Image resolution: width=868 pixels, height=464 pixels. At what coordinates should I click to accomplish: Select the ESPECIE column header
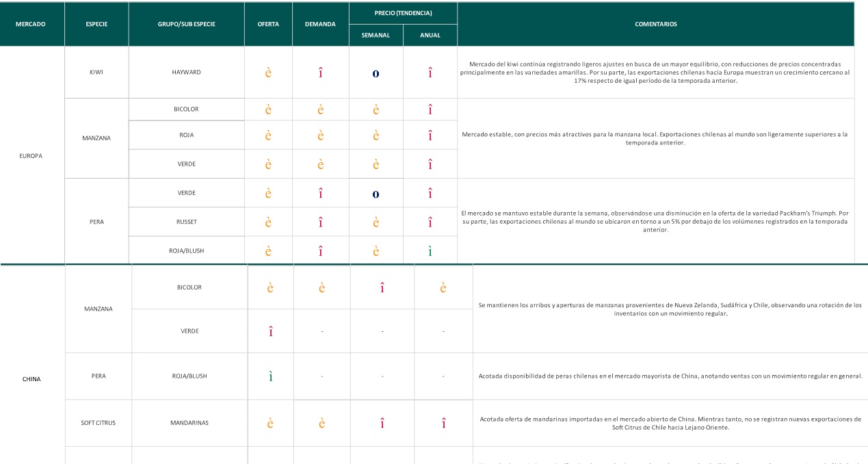click(x=96, y=25)
